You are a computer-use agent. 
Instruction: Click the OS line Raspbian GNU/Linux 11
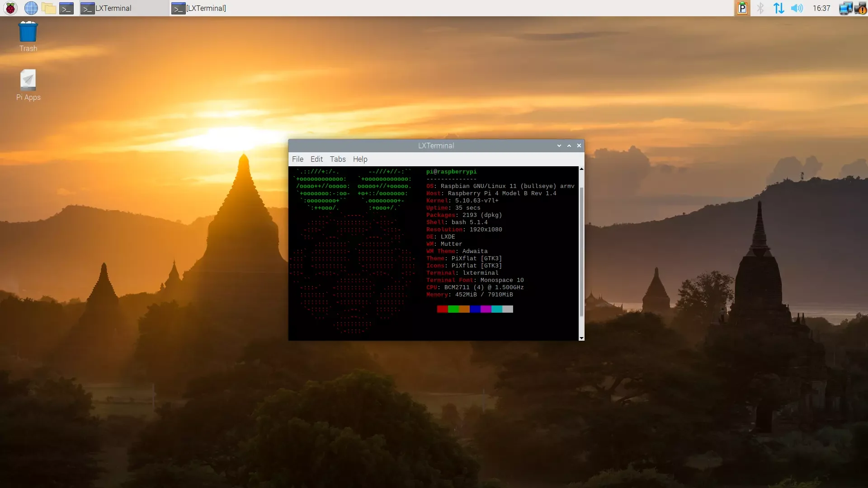[x=500, y=186]
